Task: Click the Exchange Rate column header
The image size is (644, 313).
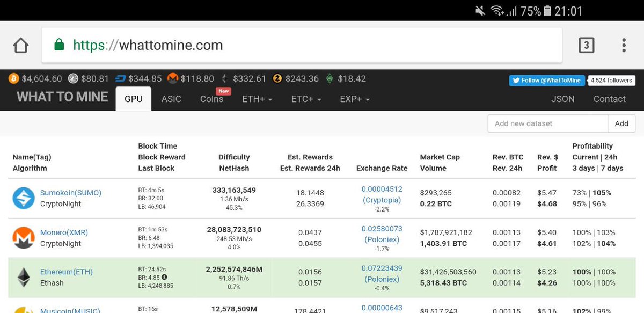Action: click(382, 168)
